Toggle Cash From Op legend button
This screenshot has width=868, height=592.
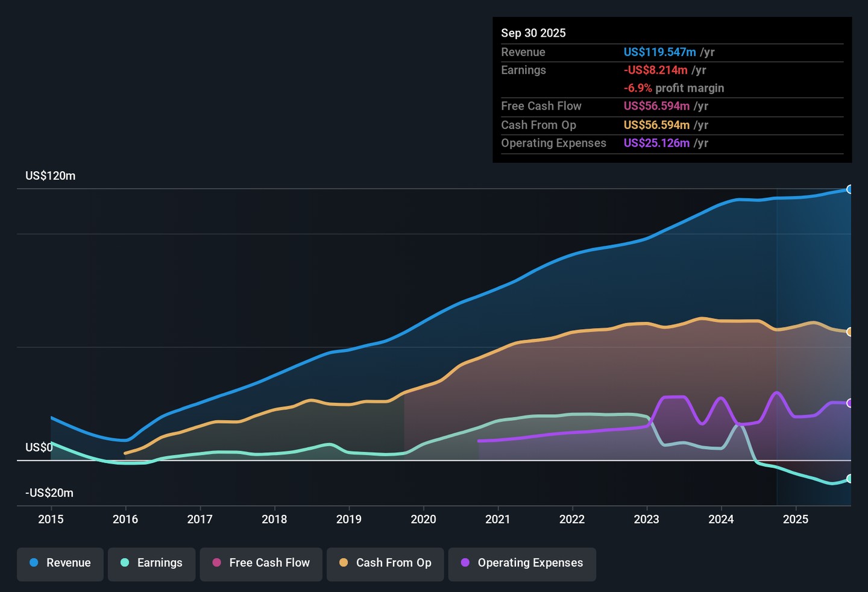click(x=385, y=563)
